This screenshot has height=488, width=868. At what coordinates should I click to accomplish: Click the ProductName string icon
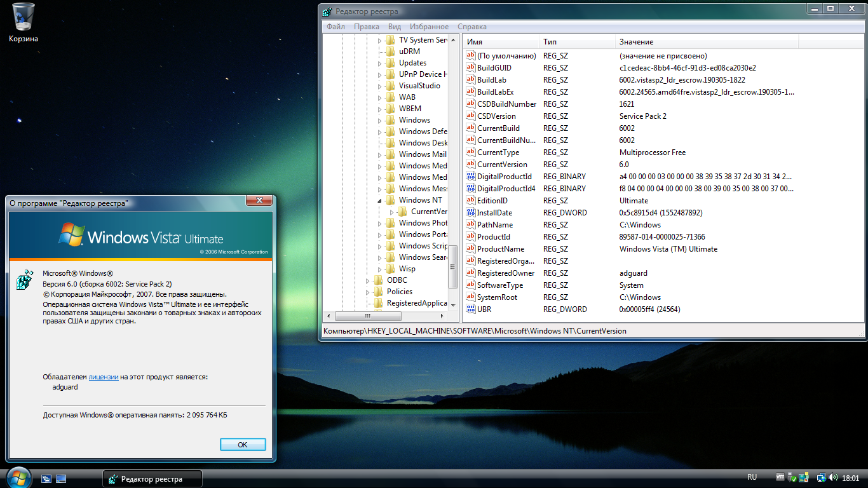pyautogui.click(x=471, y=249)
